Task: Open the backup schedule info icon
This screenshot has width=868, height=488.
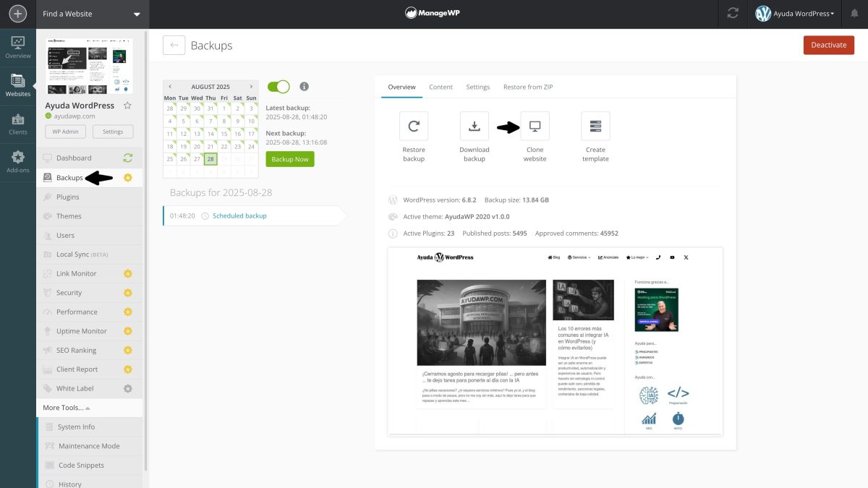Action: (x=304, y=86)
